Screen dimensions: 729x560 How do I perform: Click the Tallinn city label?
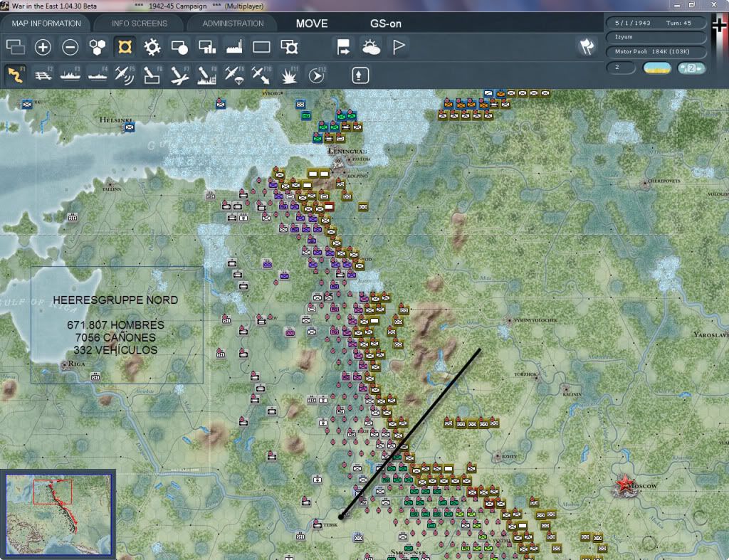pos(112,189)
